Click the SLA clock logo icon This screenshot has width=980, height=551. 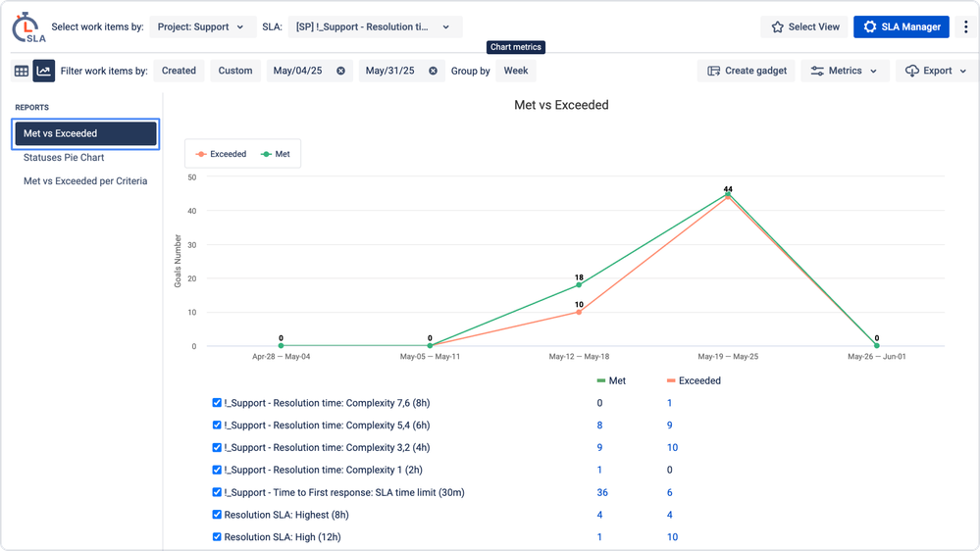click(27, 27)
